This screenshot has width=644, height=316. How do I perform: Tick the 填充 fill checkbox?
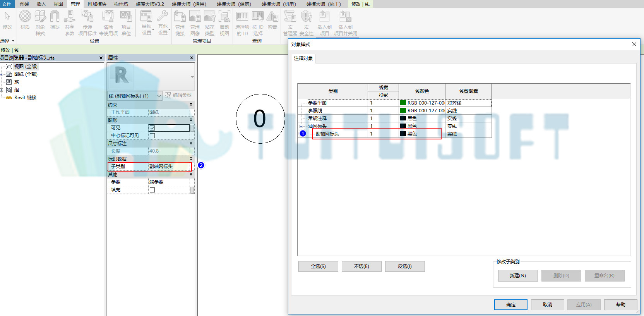(x=152, y=190)
